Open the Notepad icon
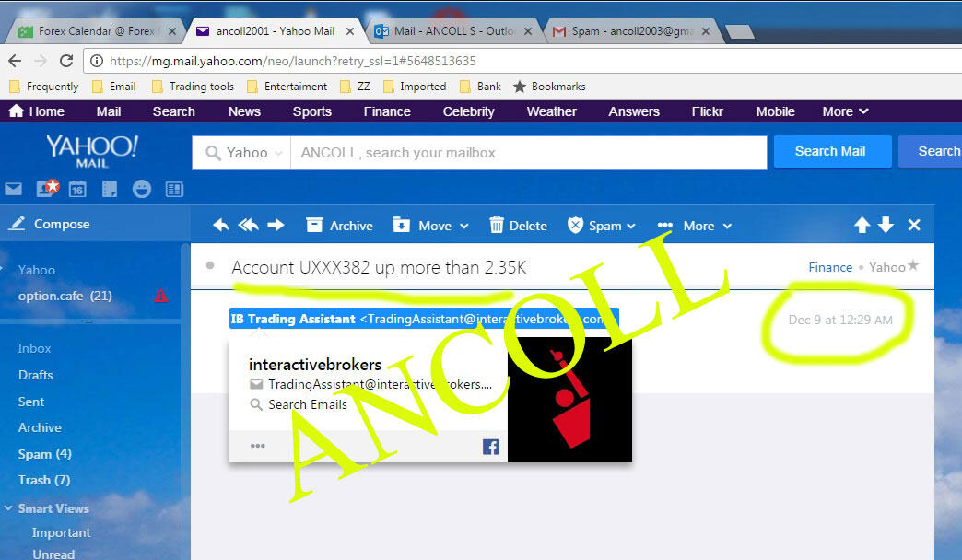 tap(110, 189)
